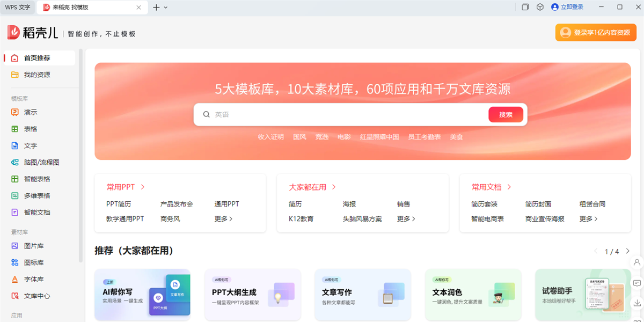Switch to the WPS 文字 tab

point(17,8)
